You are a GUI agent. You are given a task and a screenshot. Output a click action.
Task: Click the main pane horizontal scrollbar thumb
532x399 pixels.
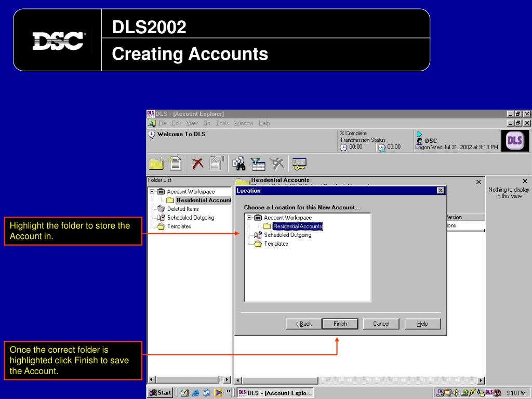pos(280,380)
